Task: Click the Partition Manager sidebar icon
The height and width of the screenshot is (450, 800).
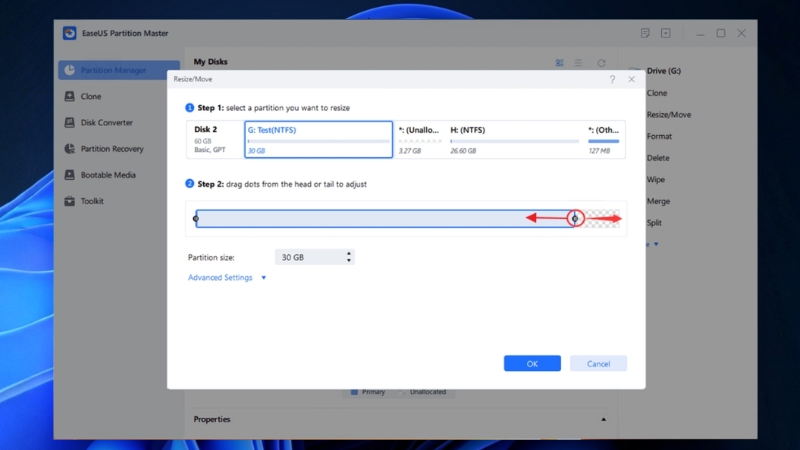Action: (x=69, y=70)
